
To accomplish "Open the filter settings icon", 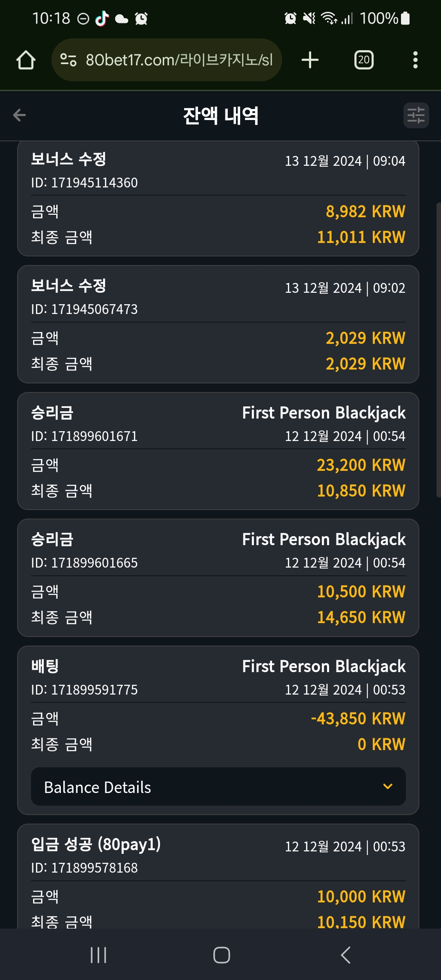I will click(416, 115).
